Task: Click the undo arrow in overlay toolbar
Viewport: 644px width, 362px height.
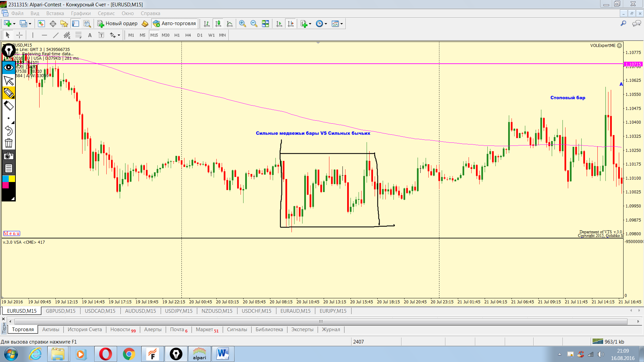Action: coord(8,131)
